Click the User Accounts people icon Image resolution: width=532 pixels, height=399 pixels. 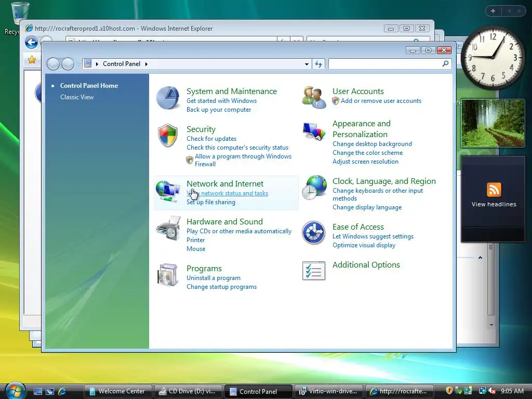314,97
